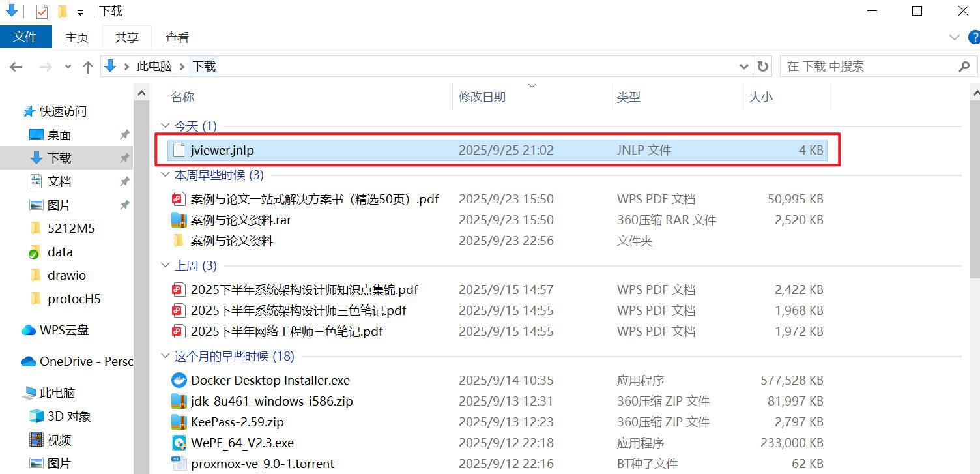Open the address bar history dropdown arrow
980x474 pixels.
(743, 66)
